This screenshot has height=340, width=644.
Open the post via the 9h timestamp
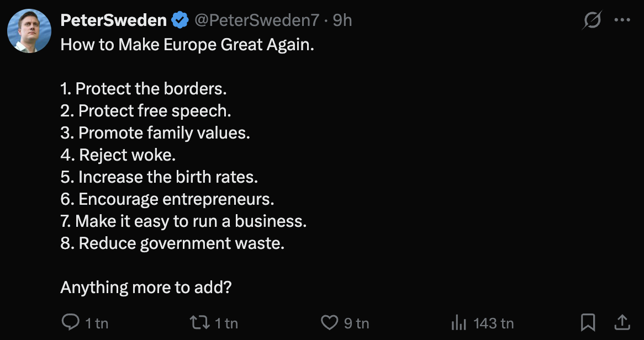pos(341,19)
